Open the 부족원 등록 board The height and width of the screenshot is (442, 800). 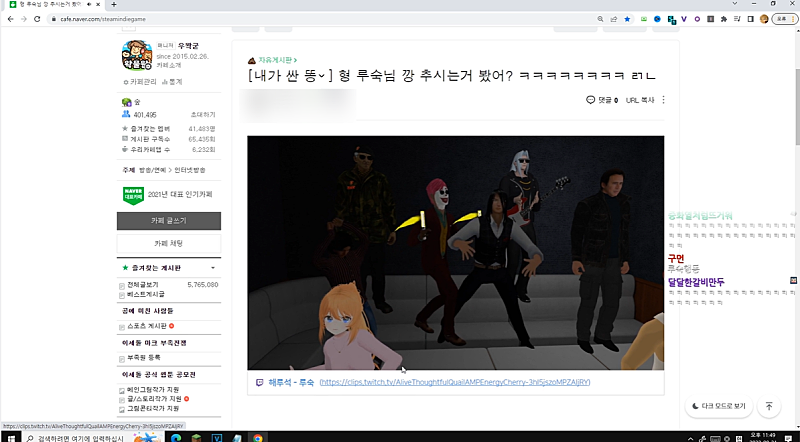click(143, 358)
